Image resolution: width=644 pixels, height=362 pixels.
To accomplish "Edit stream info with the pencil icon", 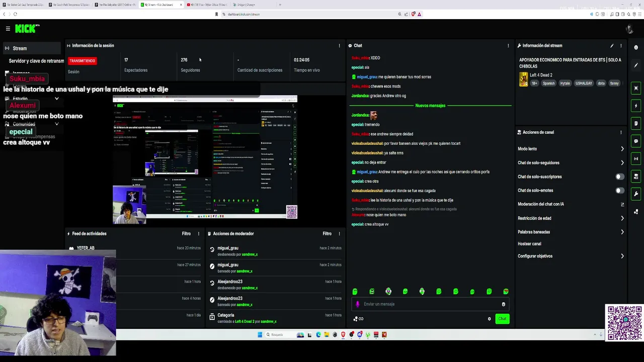I will [x=612, y=46].
